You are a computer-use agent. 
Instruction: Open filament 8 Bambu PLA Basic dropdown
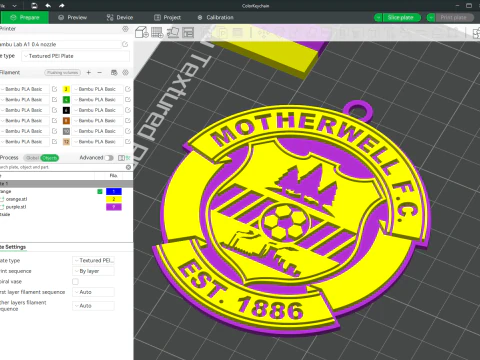point(98,120)
